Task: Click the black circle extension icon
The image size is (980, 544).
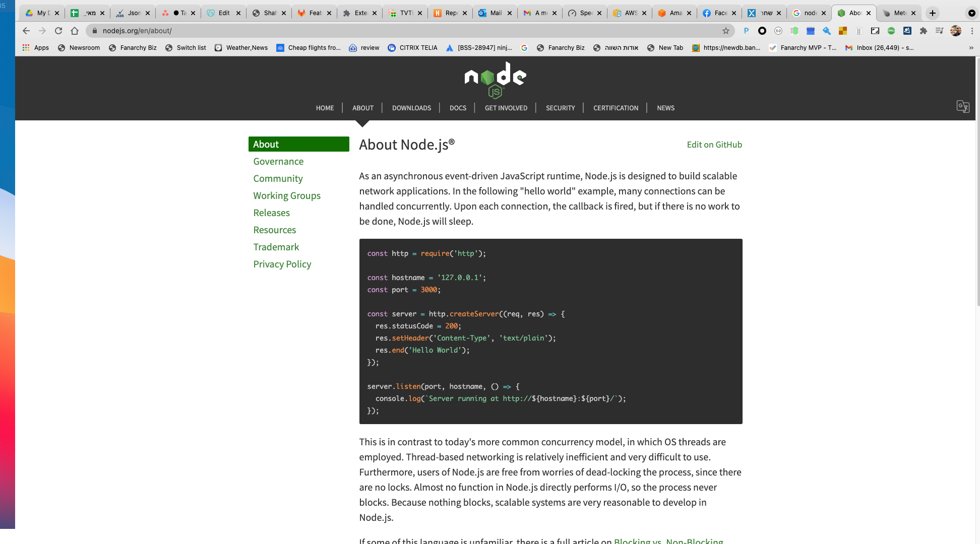Action: coord(762,31)
